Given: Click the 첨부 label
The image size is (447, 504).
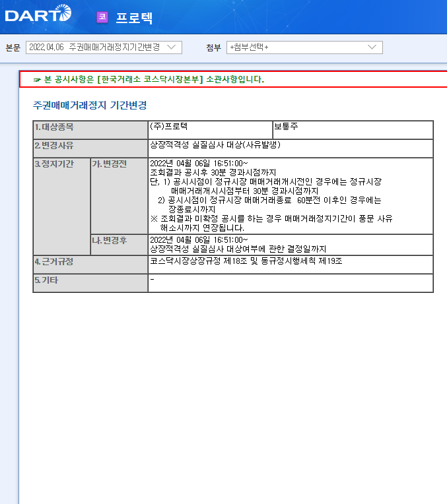Looking at the screenshot, I should [213, 47].
